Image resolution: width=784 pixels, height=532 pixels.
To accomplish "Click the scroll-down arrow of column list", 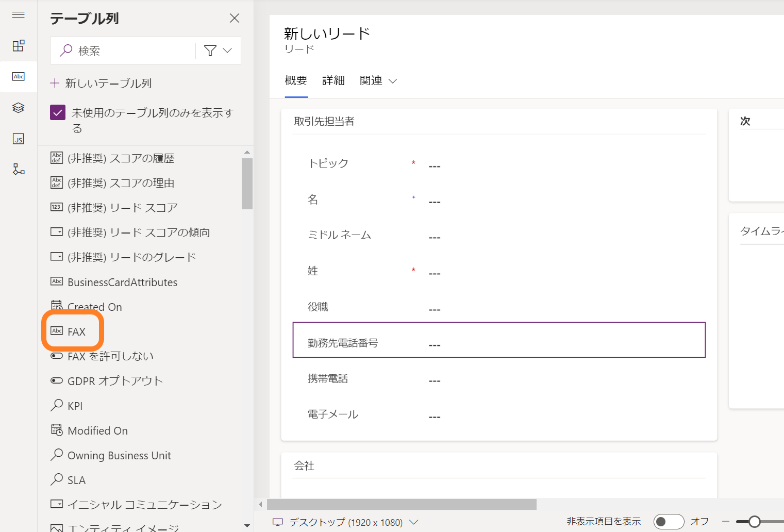I will click(x=247, y=526).
